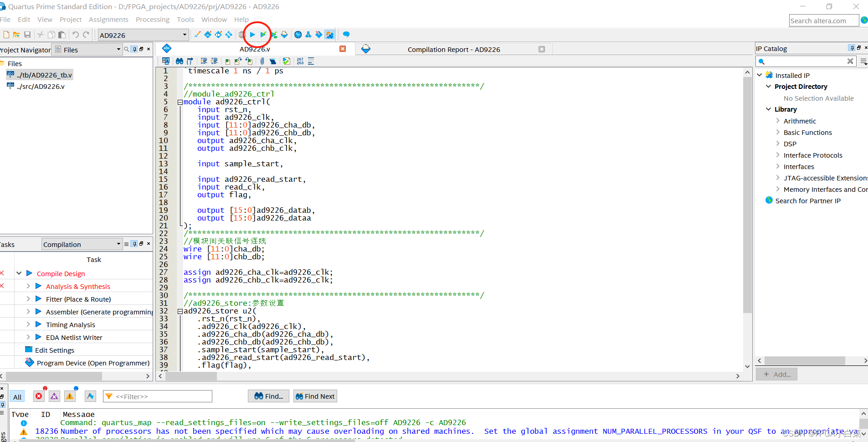Open the Timing Analyzer clock icon
Screen dimensions: 868x442
tap(298, 35)
